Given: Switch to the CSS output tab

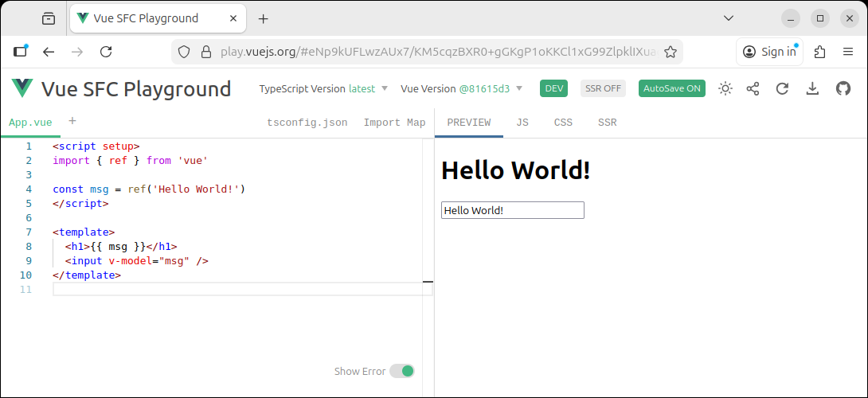Looking at the screenshot, I should click(x=564, y=123).
